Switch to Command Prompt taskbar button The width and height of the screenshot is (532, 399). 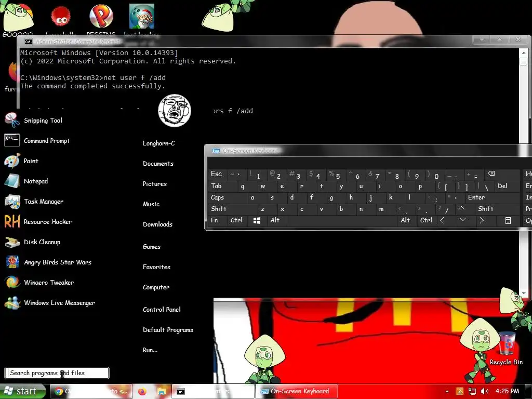coord(213,392)
